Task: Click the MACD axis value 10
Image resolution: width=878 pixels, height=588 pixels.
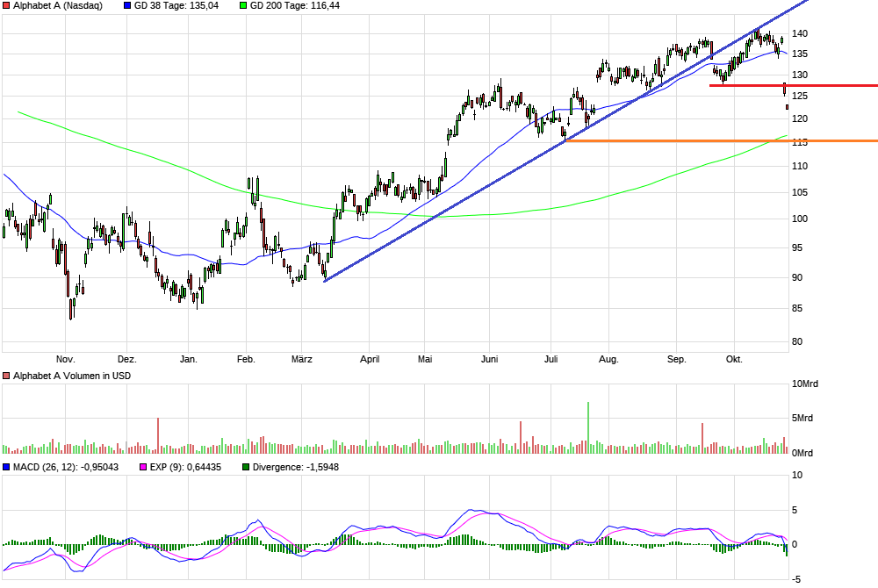Action: pyautogui.click(x=797, y=475)
